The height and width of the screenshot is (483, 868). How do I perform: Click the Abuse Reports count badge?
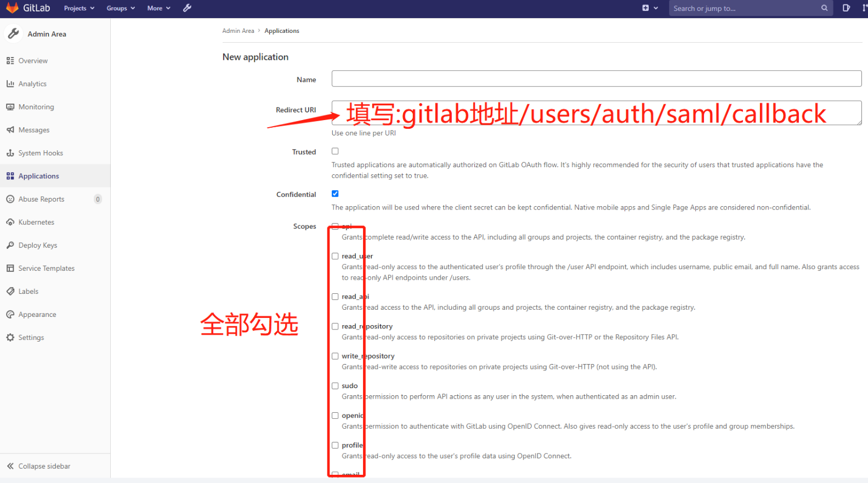pyautogui.click(x=98, y=199)
